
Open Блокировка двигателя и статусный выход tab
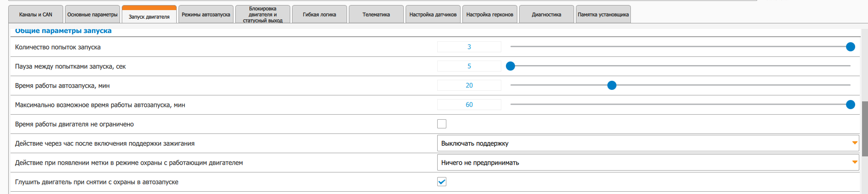263,15
